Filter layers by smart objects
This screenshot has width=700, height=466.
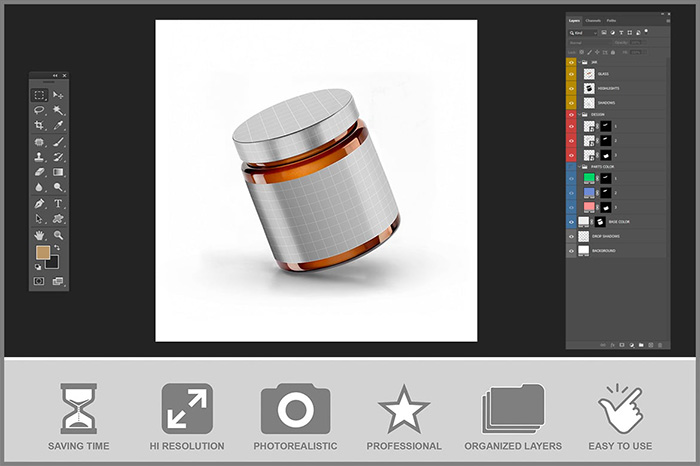(638, 33)
